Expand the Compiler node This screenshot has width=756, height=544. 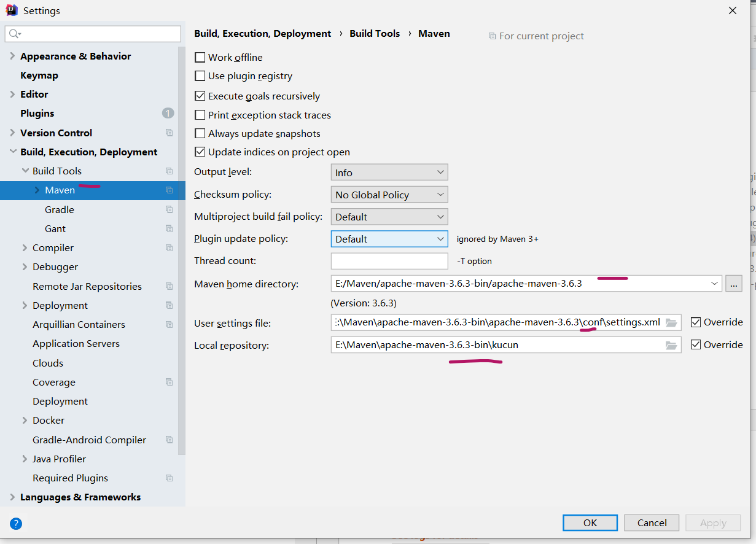pyautogui.click(x=25, y=247)
